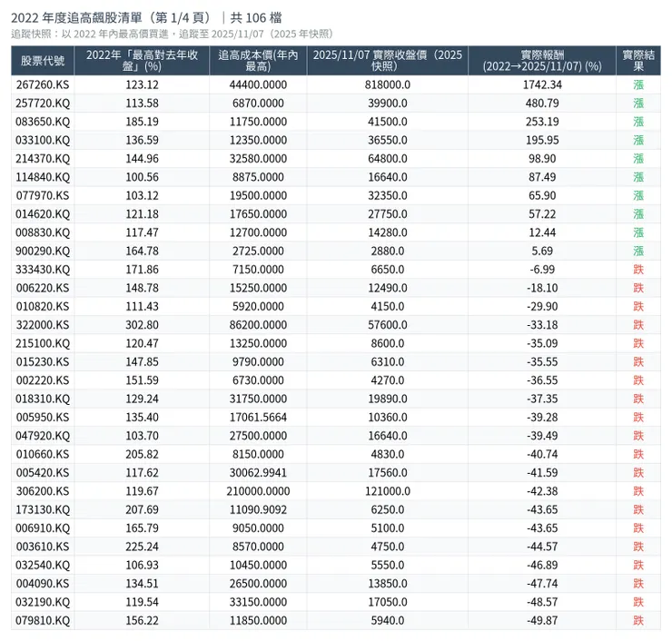Select stock code 900290.KQ
This screenshot has height=641, width=672.
(x=43, y=251)
